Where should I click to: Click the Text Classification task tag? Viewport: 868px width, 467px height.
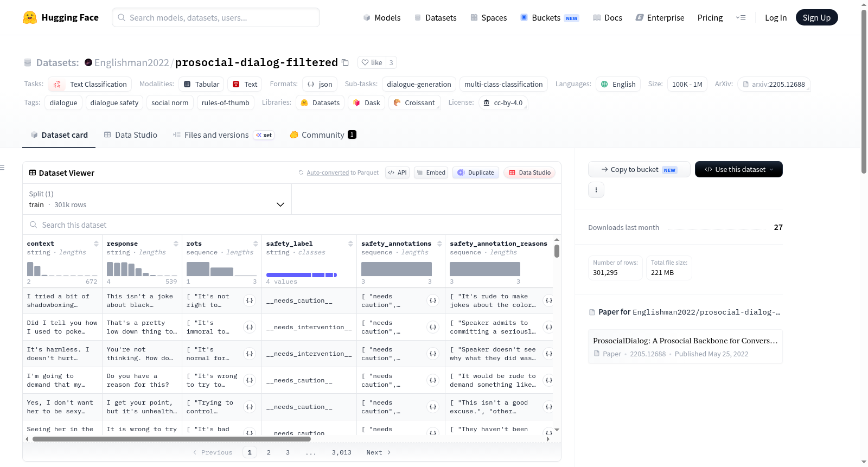click(90, 84)
